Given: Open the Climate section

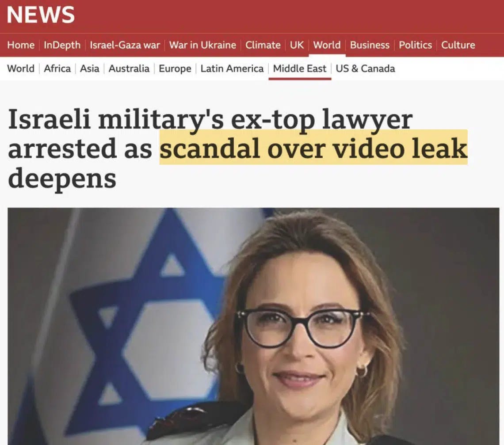Looking at the screenshot, I should point(263,45).
